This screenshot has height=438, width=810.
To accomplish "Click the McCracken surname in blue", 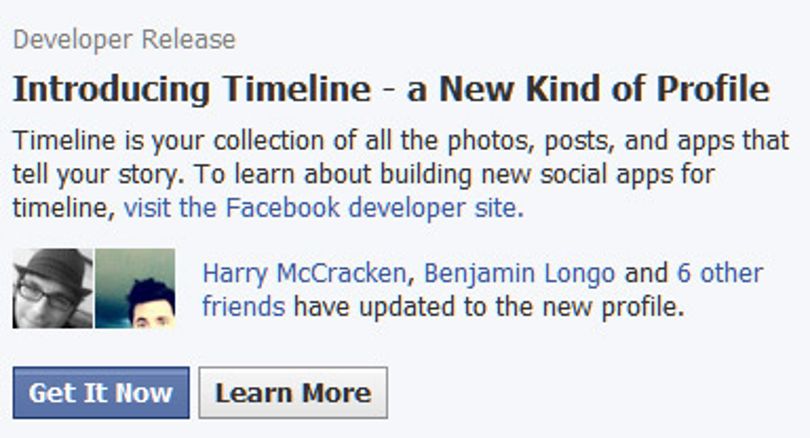I will click(341, 273).
